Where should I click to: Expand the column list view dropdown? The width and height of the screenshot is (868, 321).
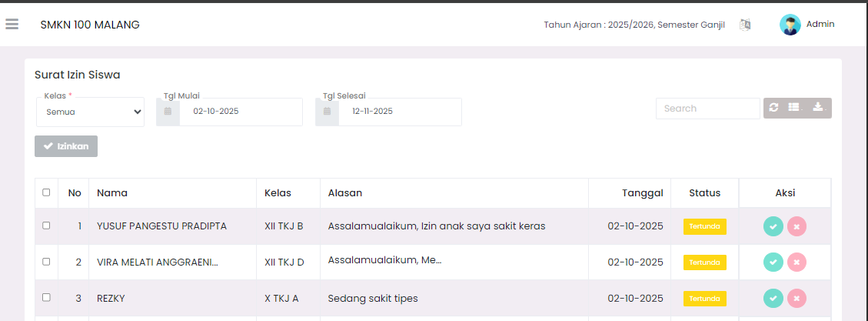coord(795,108)
